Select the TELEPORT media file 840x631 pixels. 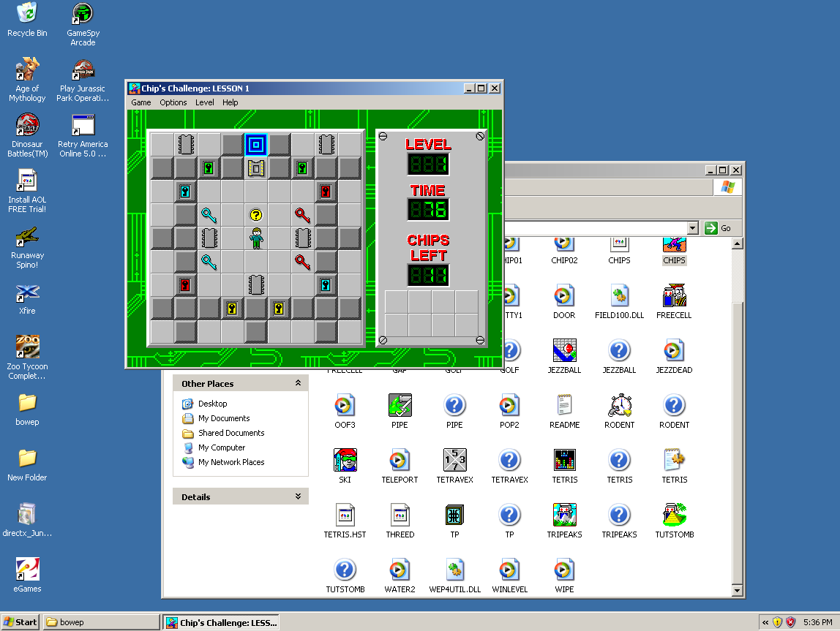pos(400,466)
